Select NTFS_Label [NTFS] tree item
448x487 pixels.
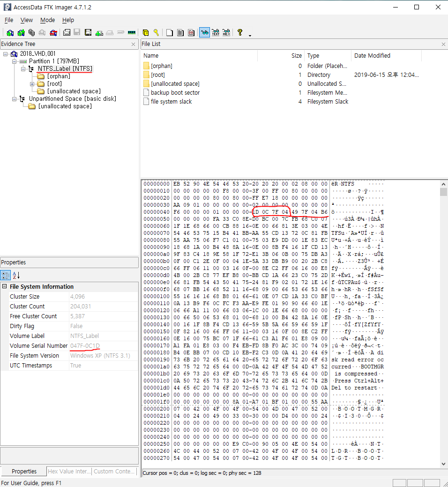pos(65,68)
